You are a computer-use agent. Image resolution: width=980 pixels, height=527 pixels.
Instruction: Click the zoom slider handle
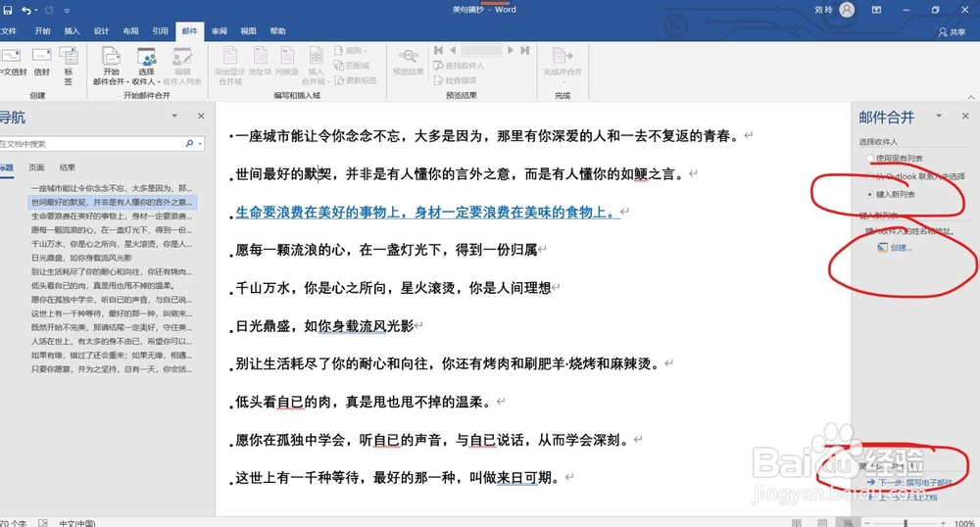point(906,523)
